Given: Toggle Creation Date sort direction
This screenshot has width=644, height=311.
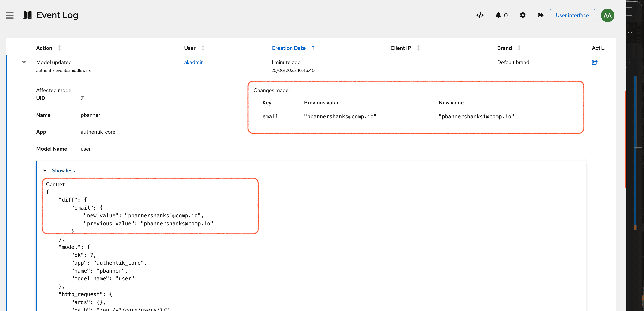Looking at the screenshot, I should click(288, 48).
